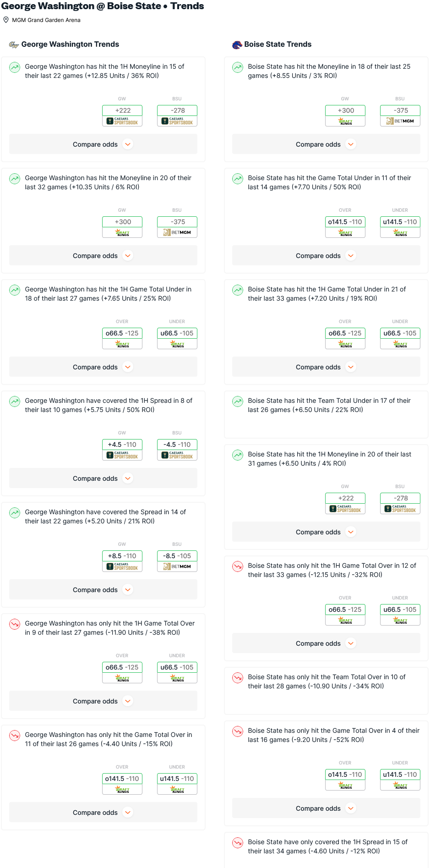
Task: Click green uptrend icon on GW 1H Moneyline trend
Action: point(15,67)
